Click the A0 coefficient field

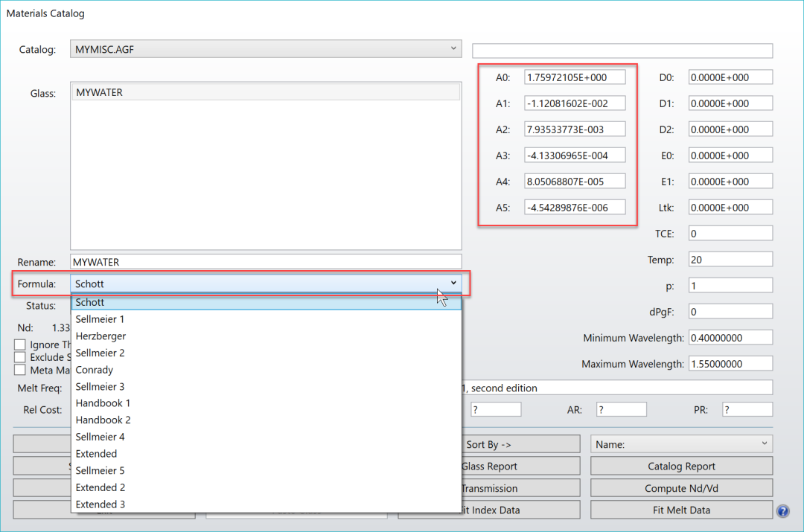pos(575,77)
